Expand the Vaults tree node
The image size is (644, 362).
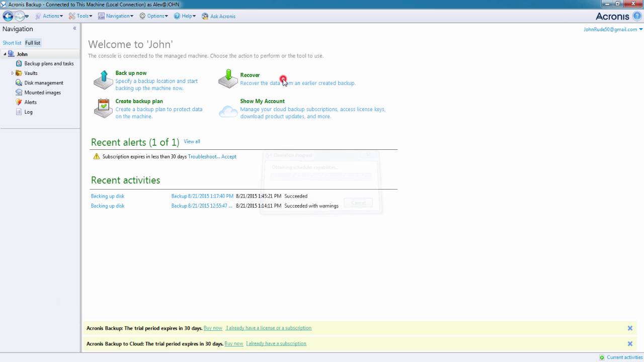(x=13, y=73)
